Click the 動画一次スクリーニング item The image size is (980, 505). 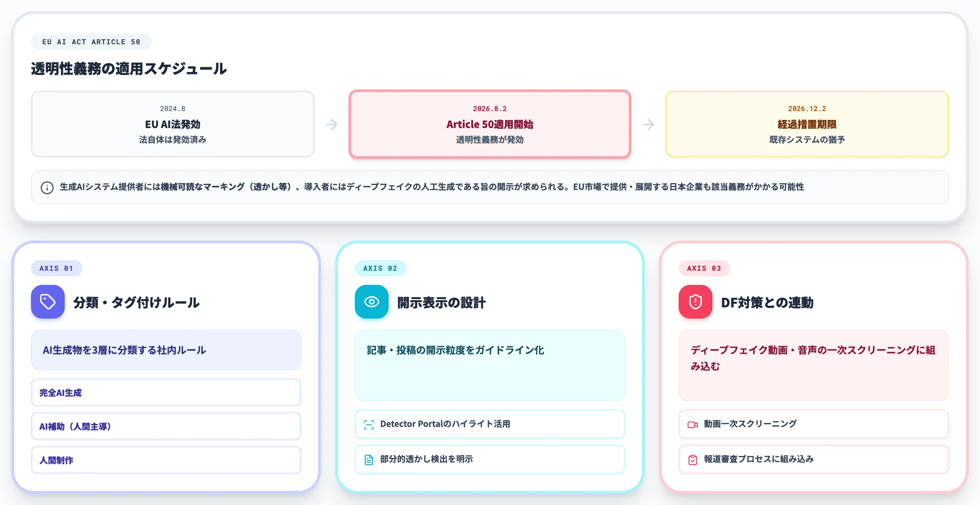813,424
